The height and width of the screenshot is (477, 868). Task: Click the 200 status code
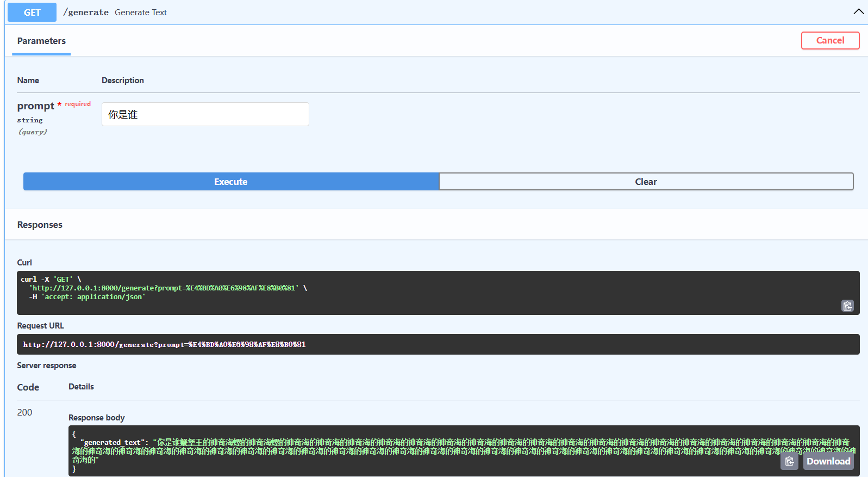pos(24,412)
